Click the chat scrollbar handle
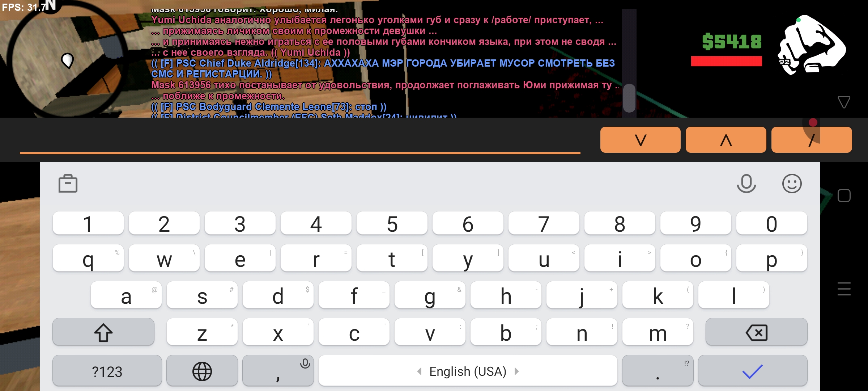868x391 pixels. pyautogui.click(x=629, y=98)
